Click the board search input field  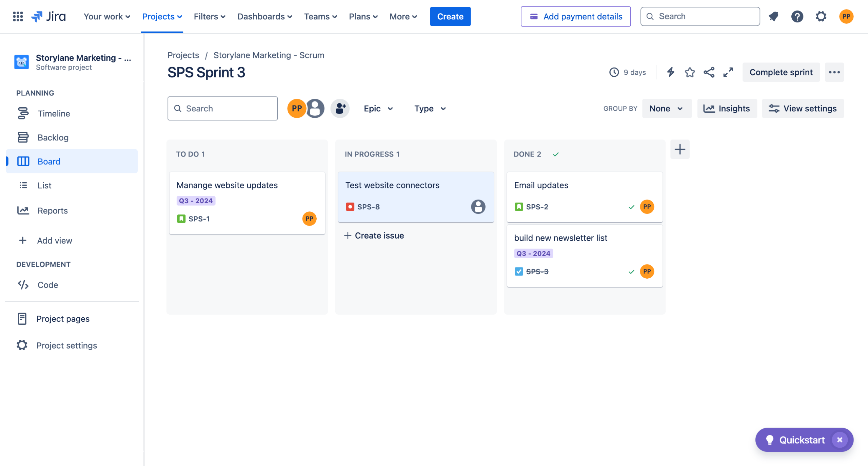point(222,109)
